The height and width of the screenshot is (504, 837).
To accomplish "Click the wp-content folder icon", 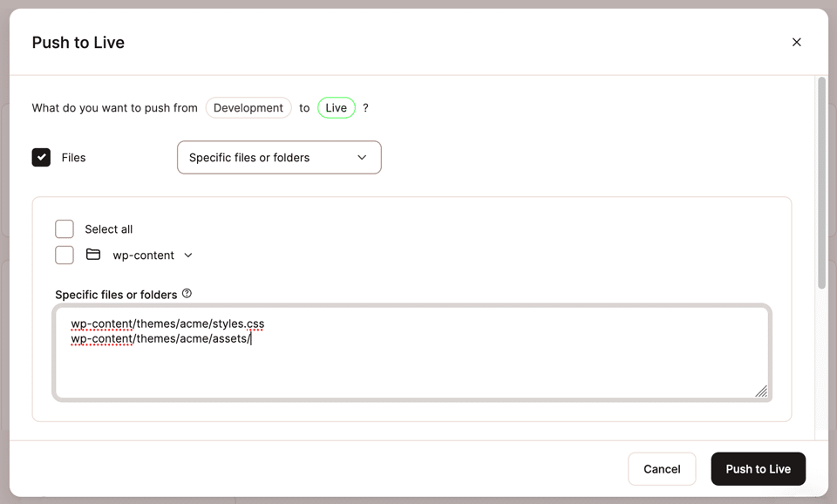I will click(93, 255).
